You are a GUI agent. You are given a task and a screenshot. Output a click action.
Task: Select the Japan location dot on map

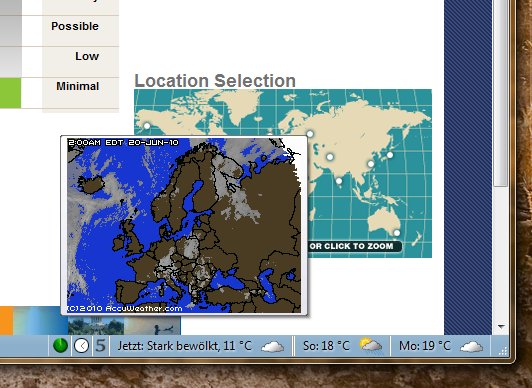(390, 155)
